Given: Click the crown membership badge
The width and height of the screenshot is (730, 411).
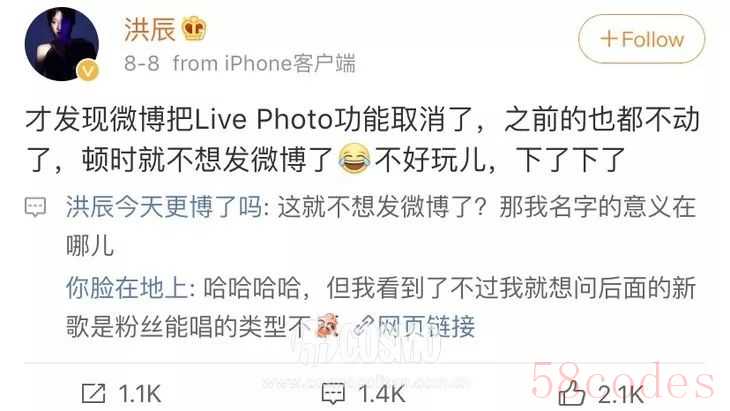Looking at the screenshot, I should point(194,29).
